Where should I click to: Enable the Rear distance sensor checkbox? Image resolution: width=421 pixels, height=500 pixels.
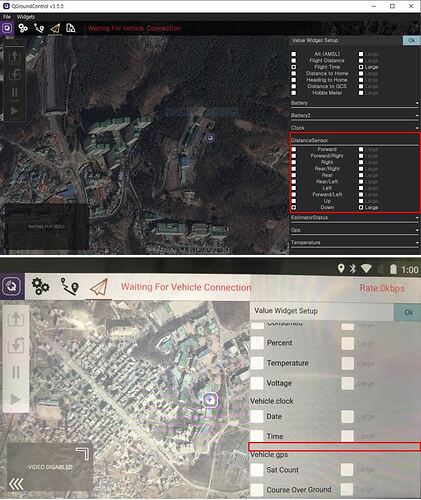click(294, 175)
